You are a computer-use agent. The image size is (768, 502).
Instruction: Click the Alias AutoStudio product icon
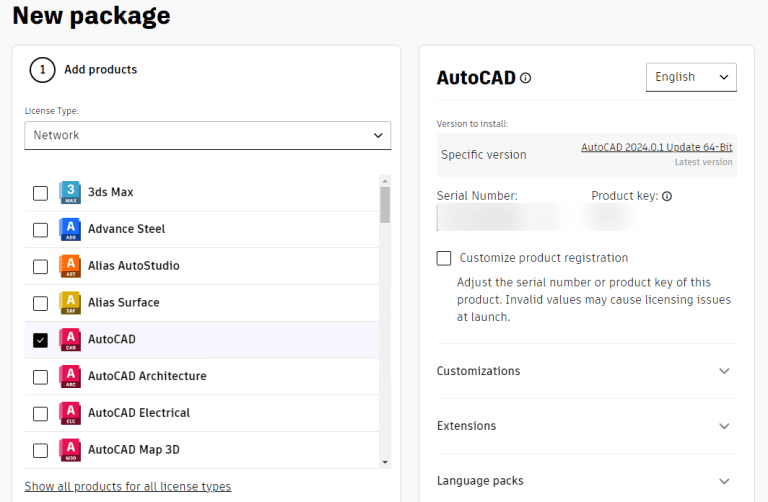click(70, 266)
